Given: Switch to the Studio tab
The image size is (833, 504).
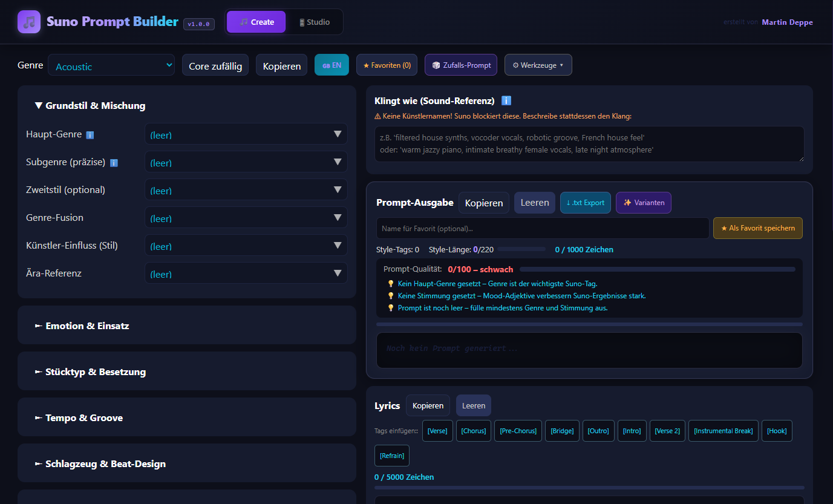Looking at the screenshot, I should (x=314, y=21).
